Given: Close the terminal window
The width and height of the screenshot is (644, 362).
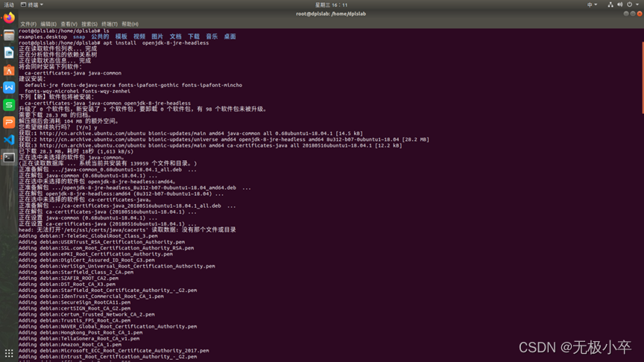Looking at the screenshot, I should 640,13.
